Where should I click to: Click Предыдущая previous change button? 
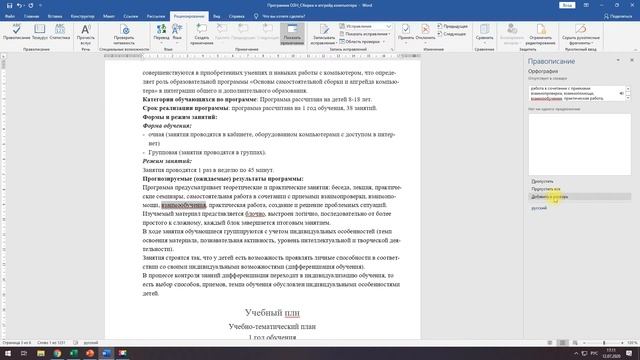(452, 26)
